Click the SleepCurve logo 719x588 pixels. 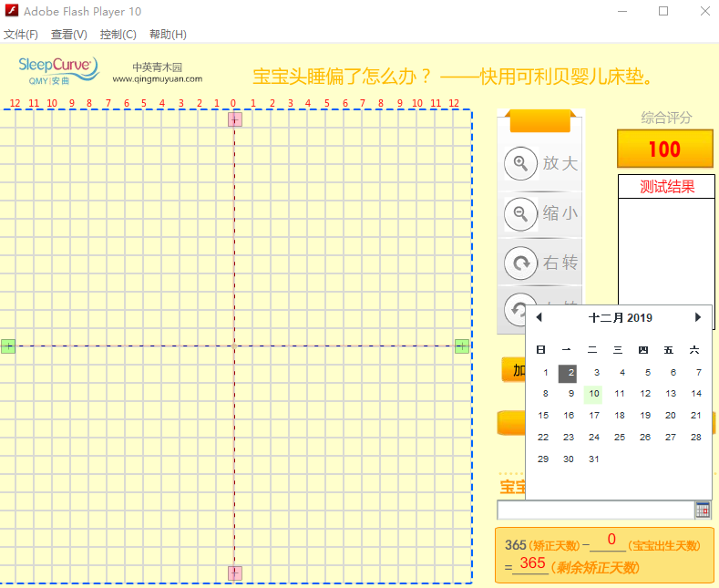coord(58,71)
